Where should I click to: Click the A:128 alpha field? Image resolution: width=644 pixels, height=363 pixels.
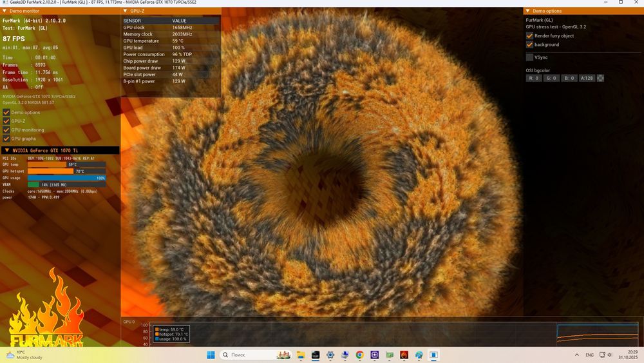[x=587, y=78]
